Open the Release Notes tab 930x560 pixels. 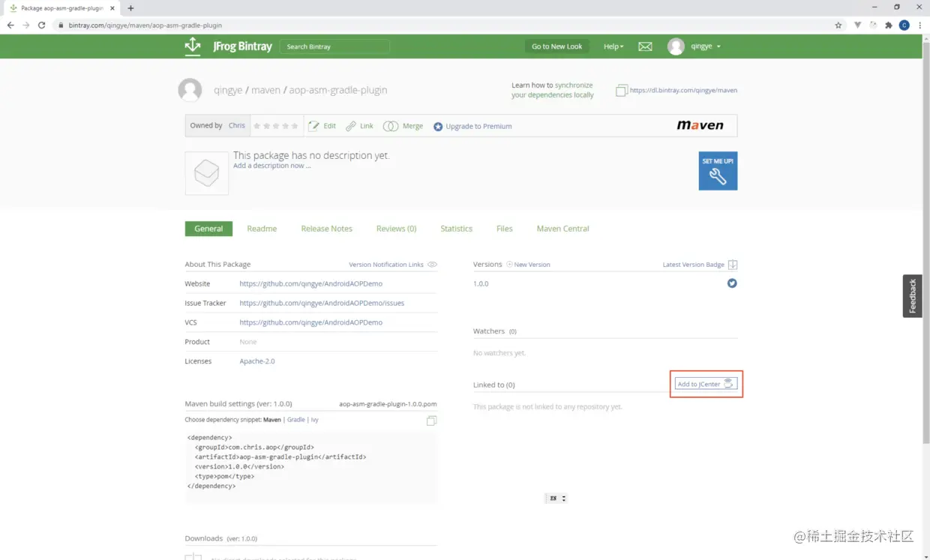coord(326,229)
